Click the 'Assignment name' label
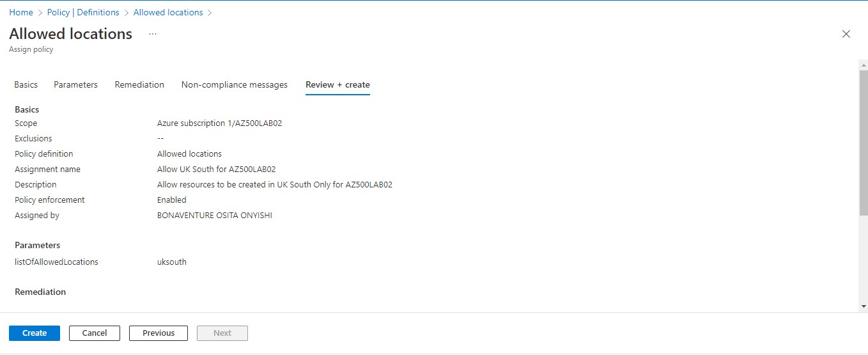Image resolution: width=868 pixels, height=355 pixels. point(47,170)
